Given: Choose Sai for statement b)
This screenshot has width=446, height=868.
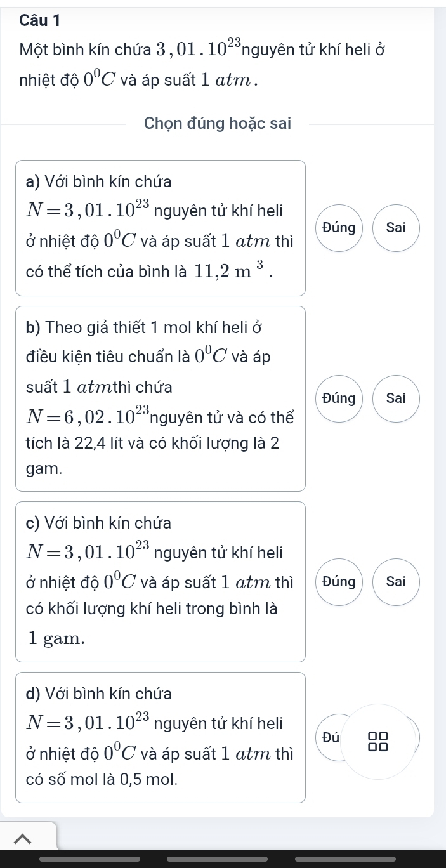Looking at the screenshot, I should (396, 398).
